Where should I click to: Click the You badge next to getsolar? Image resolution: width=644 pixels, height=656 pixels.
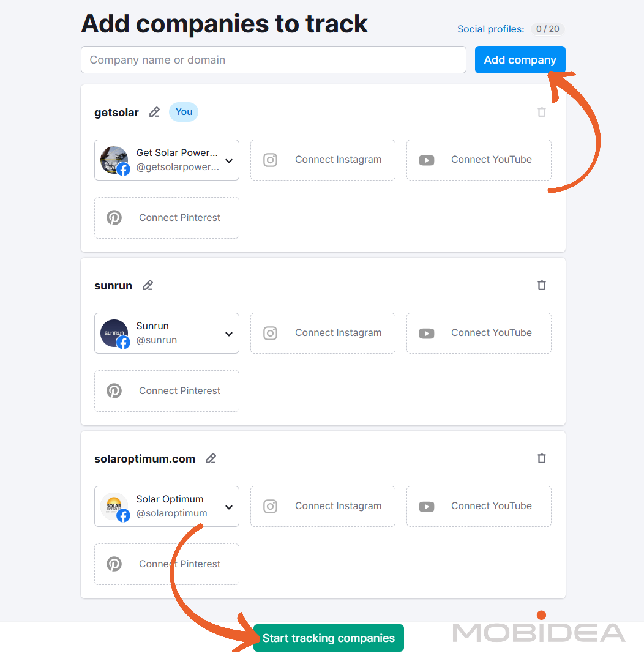coord(183,111)
